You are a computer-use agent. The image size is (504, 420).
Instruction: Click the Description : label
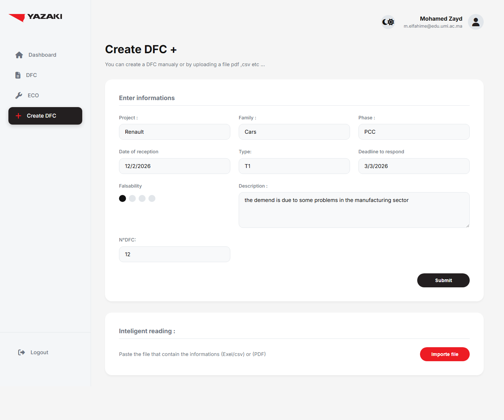(x=253, y=186)
